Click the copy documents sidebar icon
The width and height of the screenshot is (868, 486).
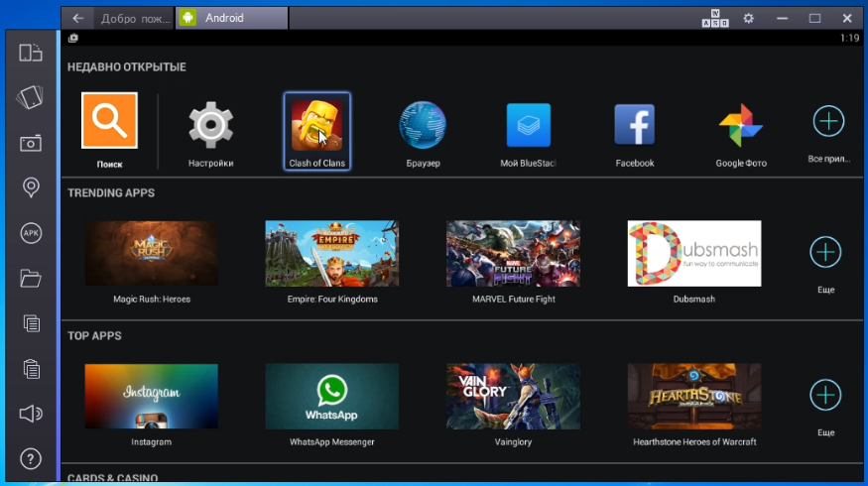click(32, 323)
